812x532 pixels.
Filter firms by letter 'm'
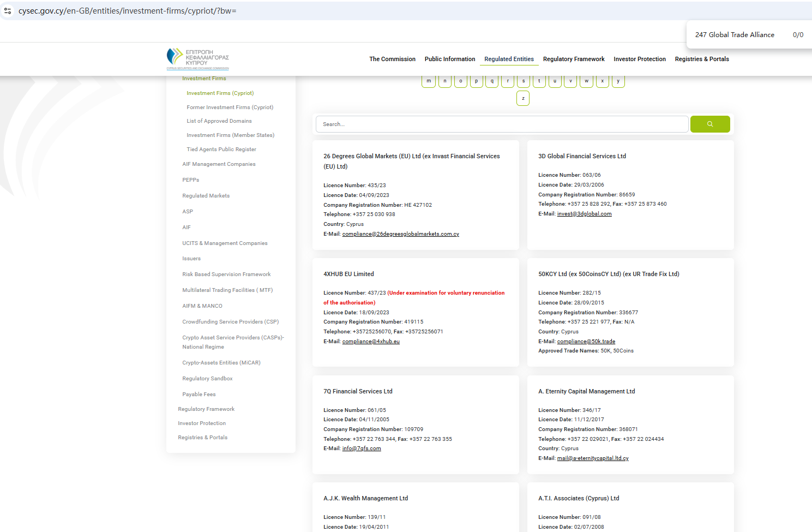pyautogui.click(x=429, y=81)
